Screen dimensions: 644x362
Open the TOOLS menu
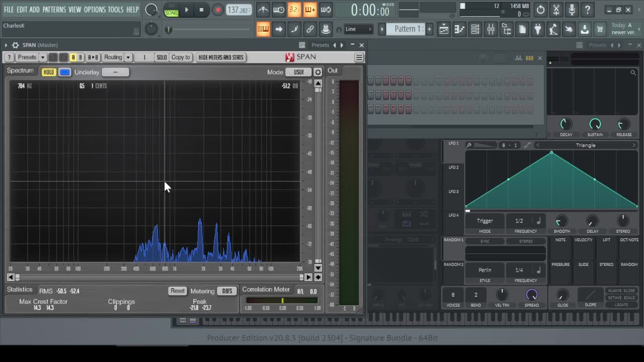[x=116, y=10]
